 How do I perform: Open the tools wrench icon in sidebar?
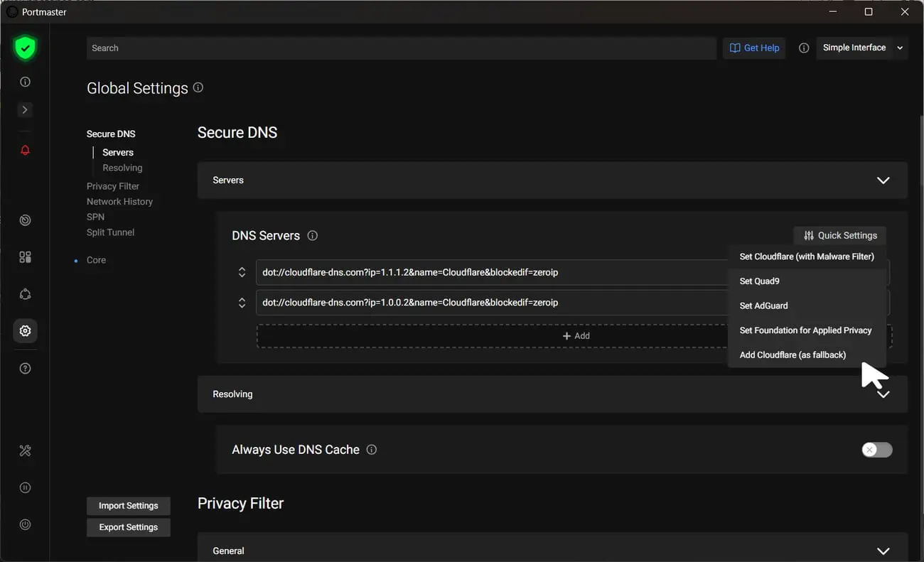[25, 450]
